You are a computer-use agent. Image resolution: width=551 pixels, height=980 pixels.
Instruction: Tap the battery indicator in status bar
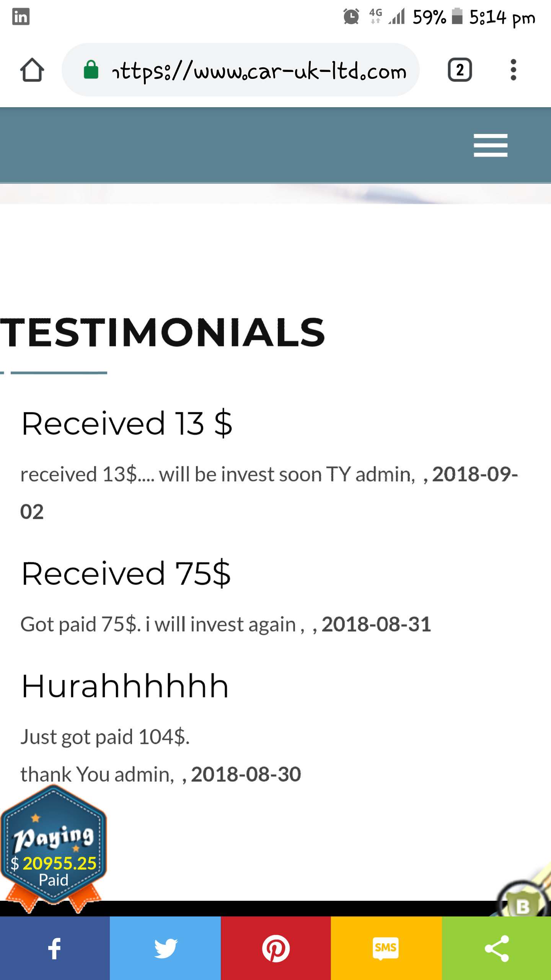[x=457, y=17]
